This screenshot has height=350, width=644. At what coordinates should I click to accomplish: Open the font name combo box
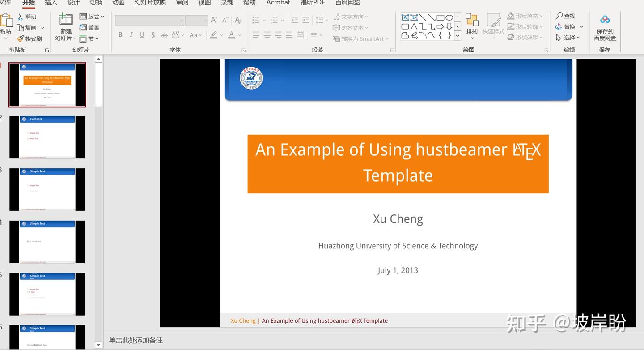[x=149, y=20]
